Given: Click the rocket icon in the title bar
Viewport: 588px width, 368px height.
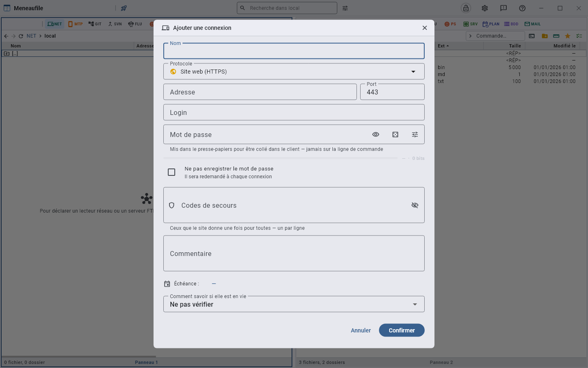Looking at the screenshot, I should point(124,8).
